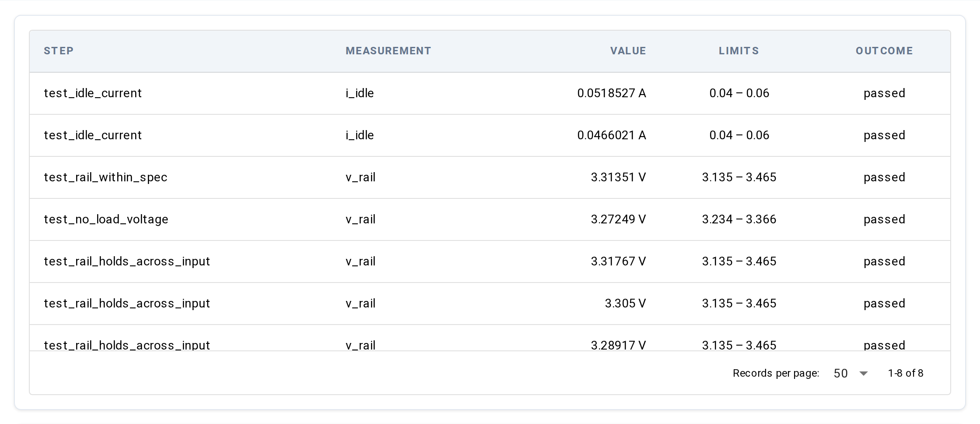Click the test_rail_within_spec step
The width and height of the screenshot is (980, 424).
[105, 177]
